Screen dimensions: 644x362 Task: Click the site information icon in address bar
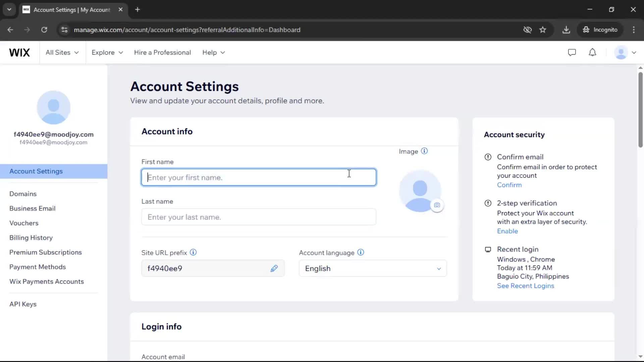(64, 30)
